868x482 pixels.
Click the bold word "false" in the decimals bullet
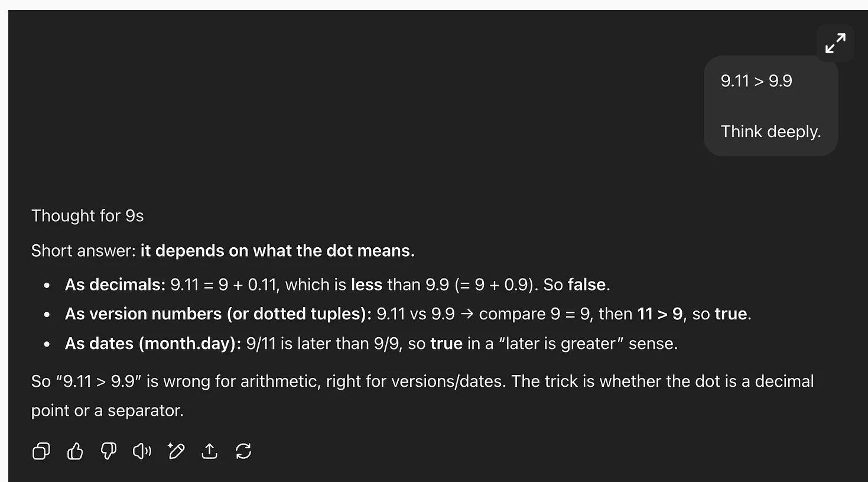pyautogui.click(x=587, y=284)
